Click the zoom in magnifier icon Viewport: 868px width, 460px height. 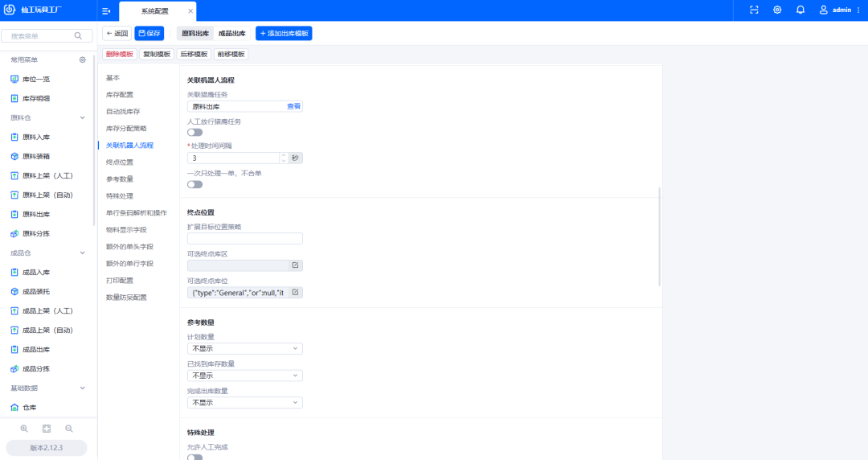click(x=24, y=429)
